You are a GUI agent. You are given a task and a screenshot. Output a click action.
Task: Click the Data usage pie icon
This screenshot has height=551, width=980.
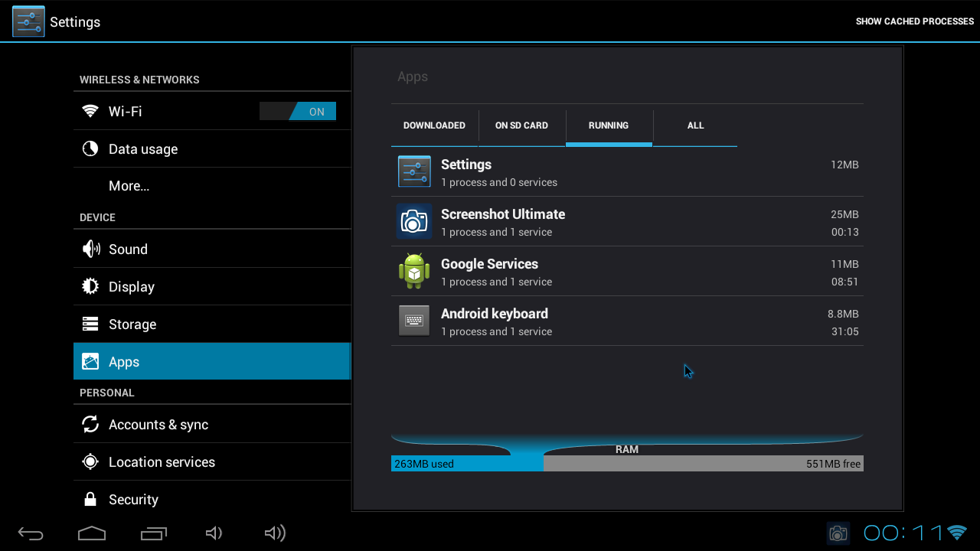[x=90, y=148]
